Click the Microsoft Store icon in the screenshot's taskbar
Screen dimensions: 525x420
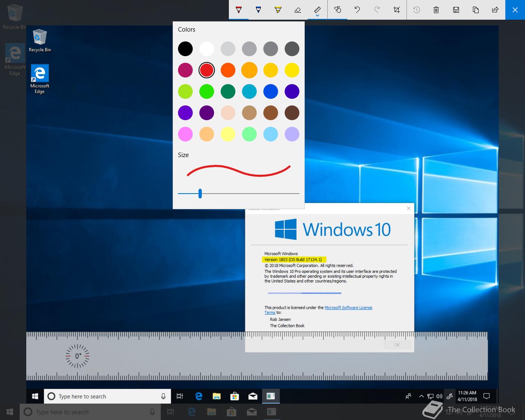(x=235, y=396)
